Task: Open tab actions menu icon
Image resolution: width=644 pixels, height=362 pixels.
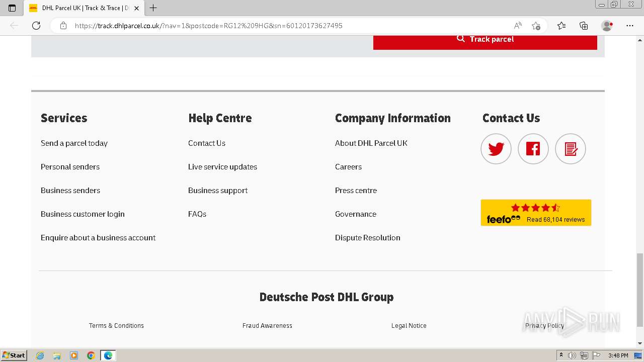Action: pos(12,8)
